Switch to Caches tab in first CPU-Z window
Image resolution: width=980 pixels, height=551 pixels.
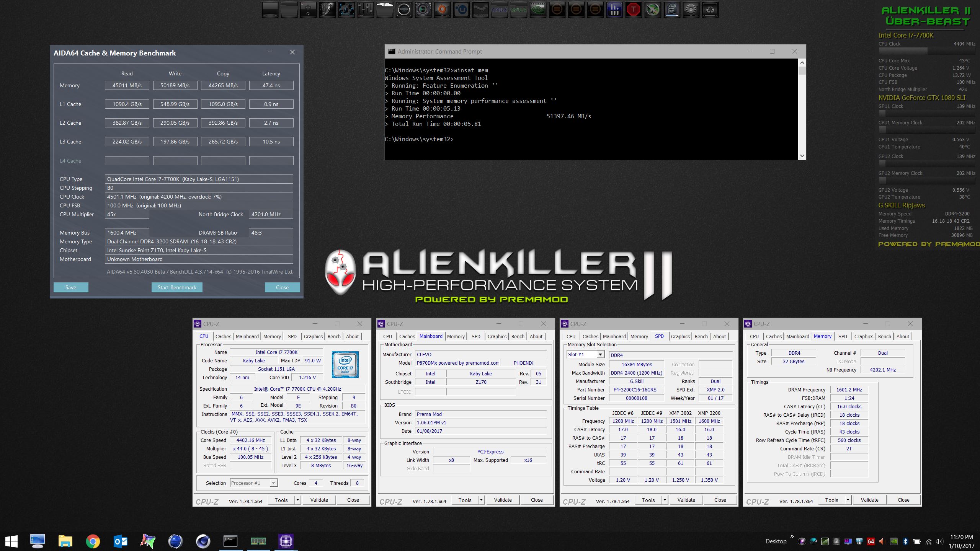coord(223,336)
